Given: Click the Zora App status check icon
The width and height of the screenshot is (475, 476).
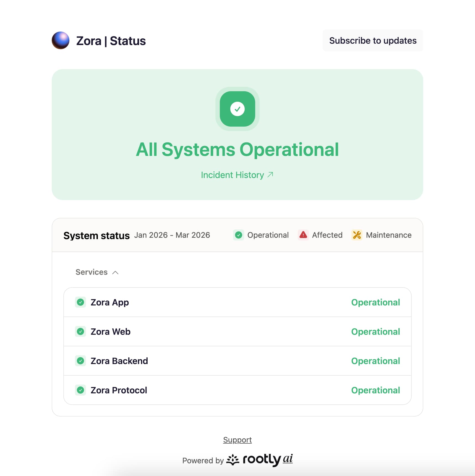Looking at the screenshot, I should point(80,302).
